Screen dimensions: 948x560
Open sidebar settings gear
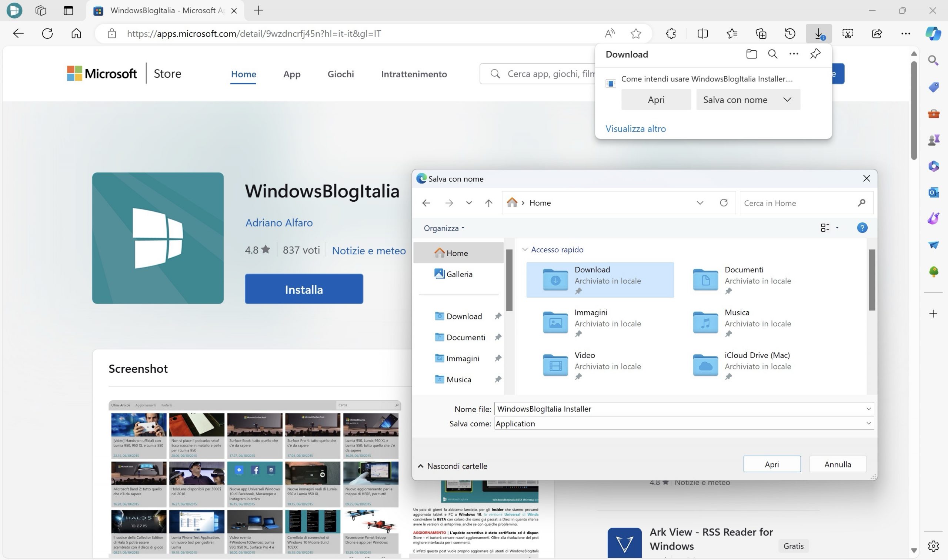pyautogui.click(x=933, y=546)
